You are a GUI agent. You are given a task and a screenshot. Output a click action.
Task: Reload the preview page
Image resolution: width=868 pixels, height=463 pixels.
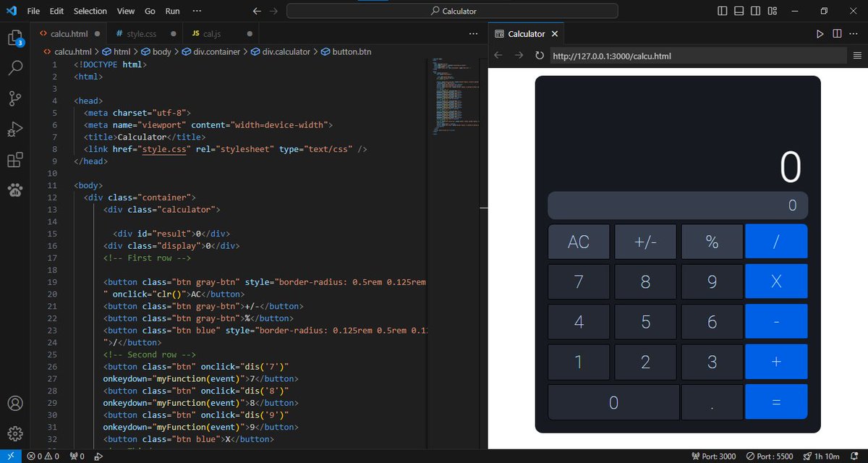point(539,56)
